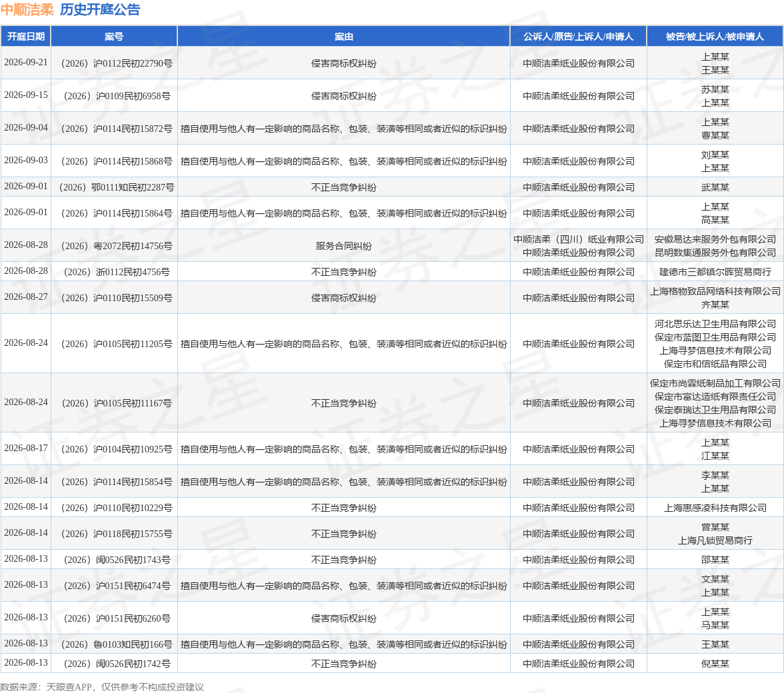
Task: Click the 公诉人/原告/上诉人/申请人 column header
Action: (578, 37)
